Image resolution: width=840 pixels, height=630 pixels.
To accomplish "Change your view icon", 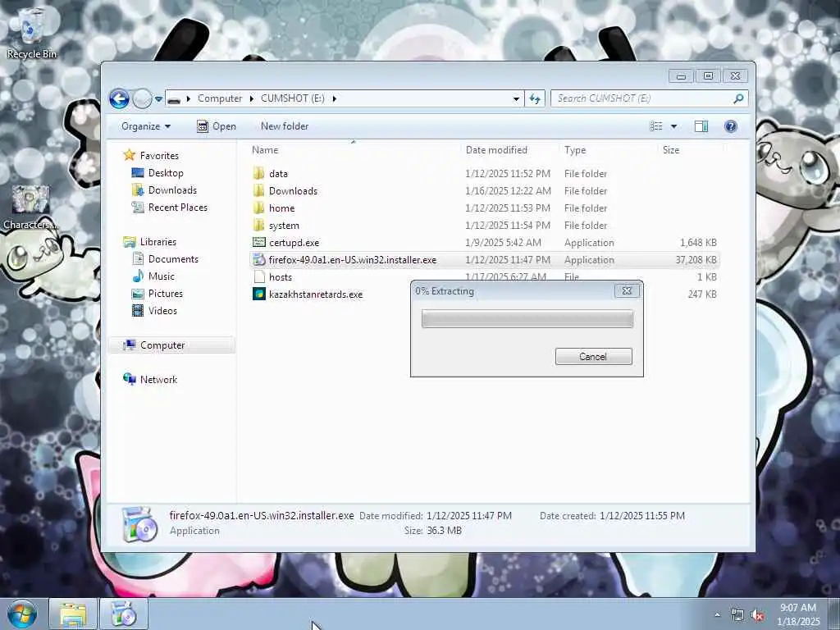I will coord(656,126).
